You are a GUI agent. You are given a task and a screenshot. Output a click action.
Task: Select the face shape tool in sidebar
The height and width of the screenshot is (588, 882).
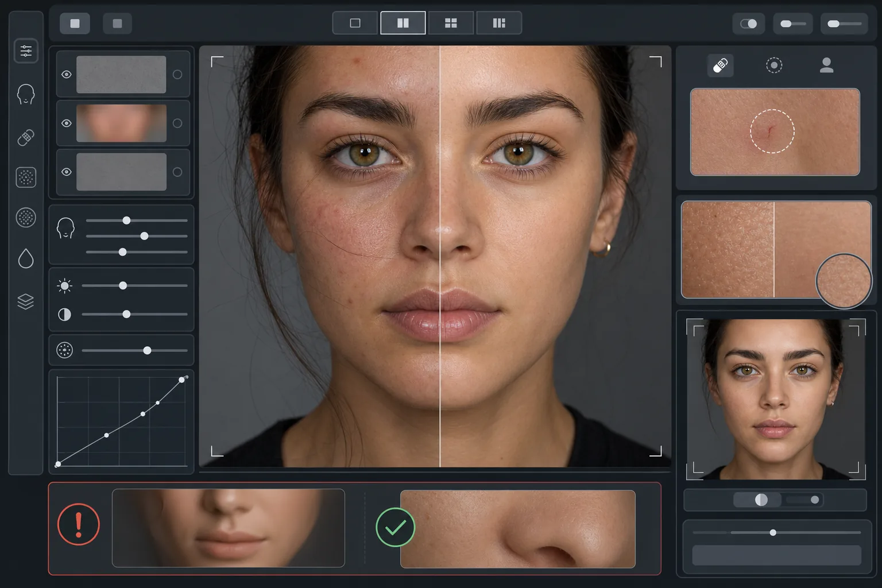click(26, 94)
